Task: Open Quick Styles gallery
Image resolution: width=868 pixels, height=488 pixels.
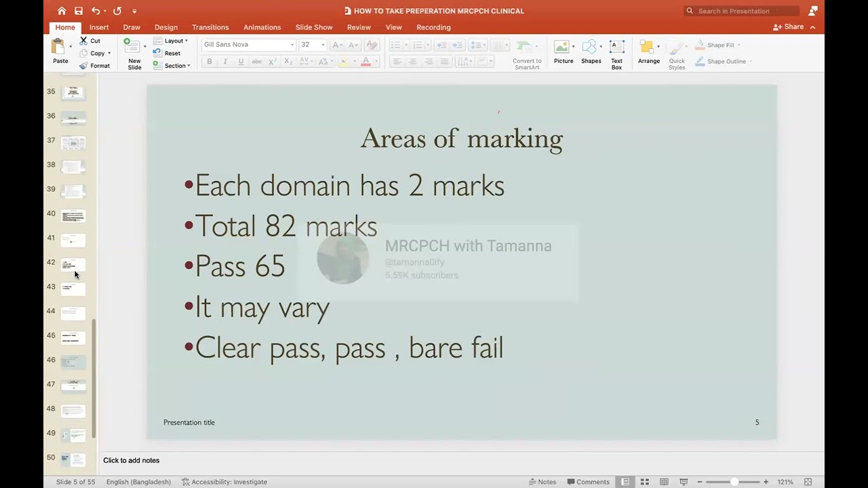Action: tap(676, 55)
